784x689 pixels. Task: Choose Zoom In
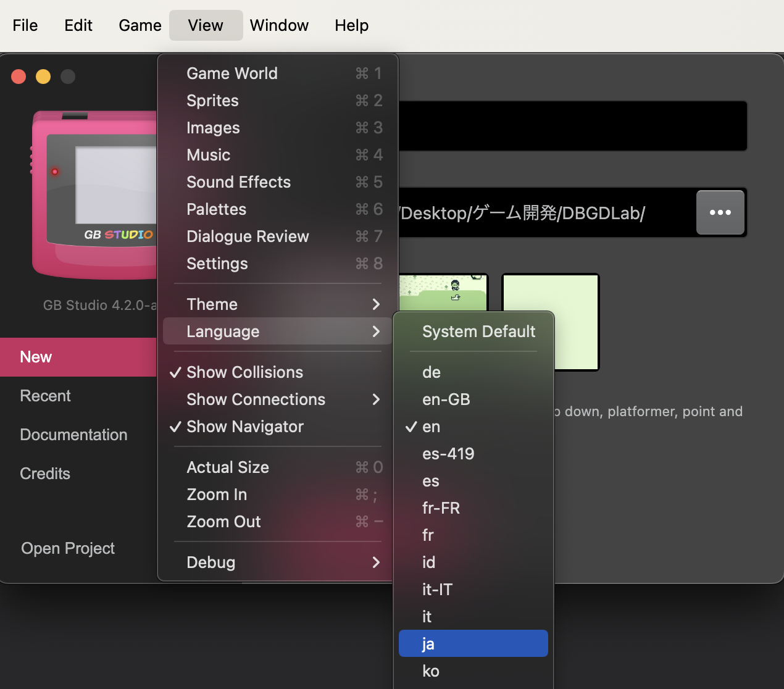278,495
